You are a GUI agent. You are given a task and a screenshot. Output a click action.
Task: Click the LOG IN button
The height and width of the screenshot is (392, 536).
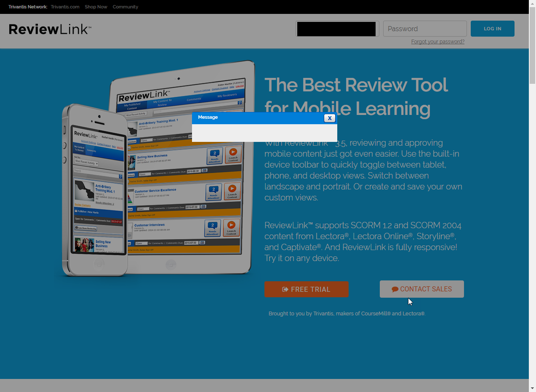tap(493, 29)
